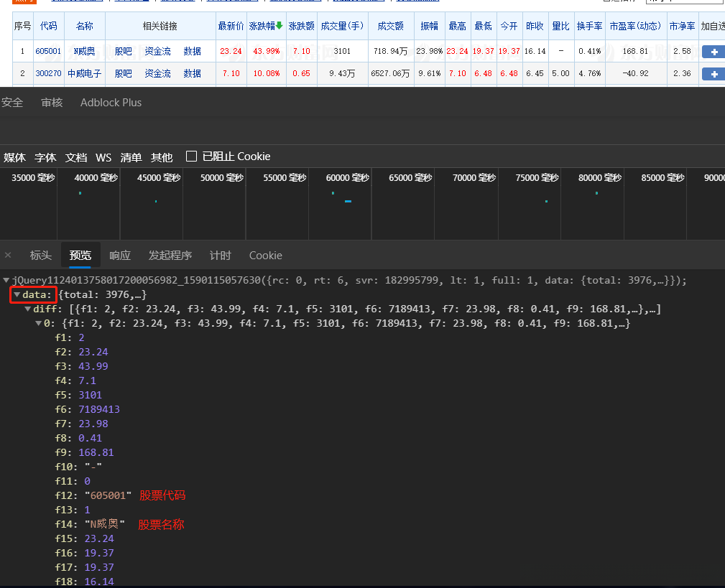Select f6 value 7189413

[x=99, y=409]
